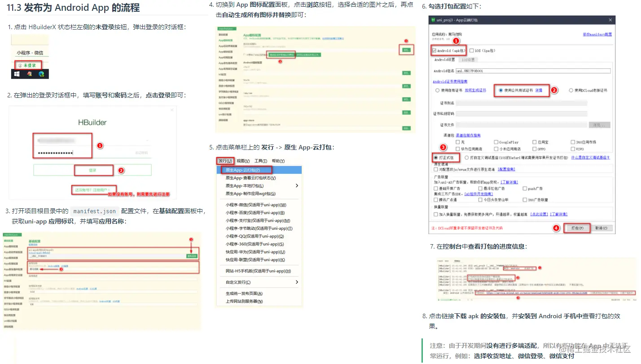Viewport: 641px width, 364px height.
Task: Expand the 自定义发行(C) submenu arrow
Action: (297, 282)
